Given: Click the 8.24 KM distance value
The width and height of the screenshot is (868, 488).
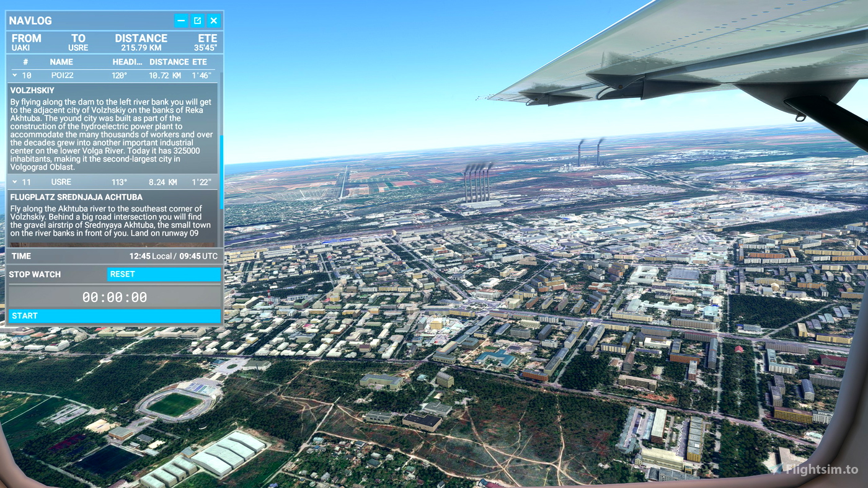Looking at the screenshot, I should pos(162,182).
